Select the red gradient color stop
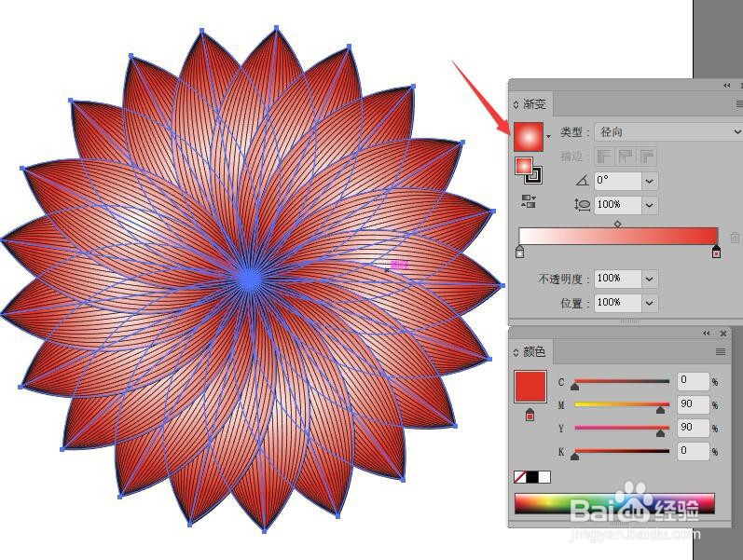 coord(717,252)
